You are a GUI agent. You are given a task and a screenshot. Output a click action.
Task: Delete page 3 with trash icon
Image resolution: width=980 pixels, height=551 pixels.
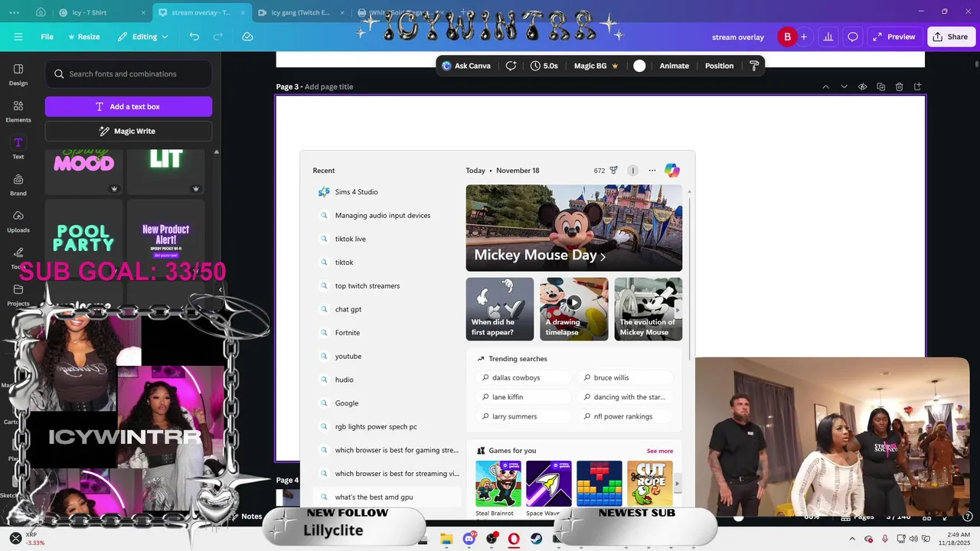click(x=899, y=87)
